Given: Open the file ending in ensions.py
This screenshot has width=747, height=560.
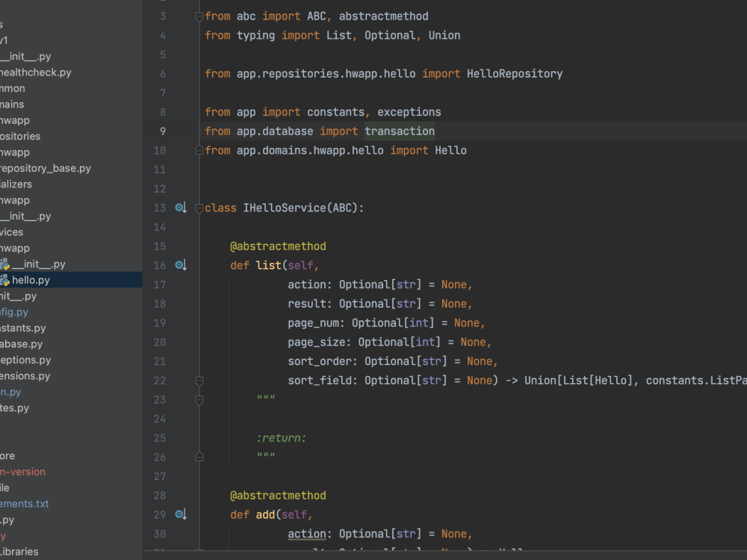Looking at the screenshot, I should [25, 376].
